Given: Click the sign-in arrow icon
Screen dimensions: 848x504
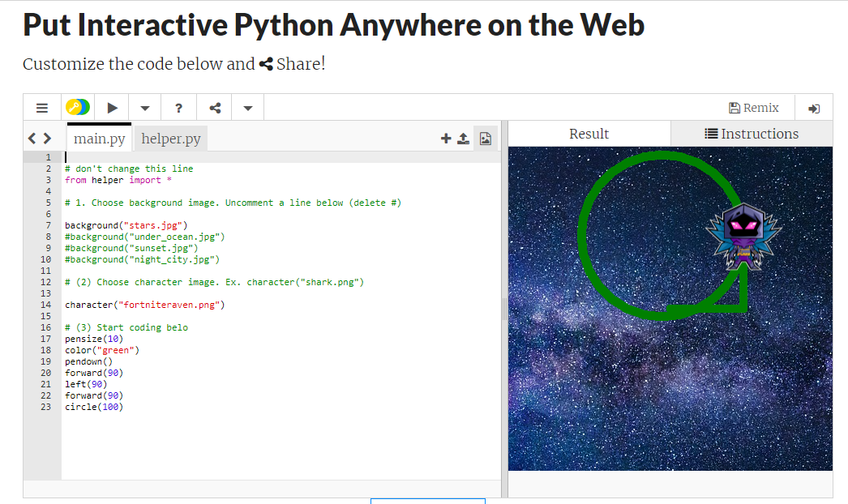Looking at the screenshot, I should point(814,108).
